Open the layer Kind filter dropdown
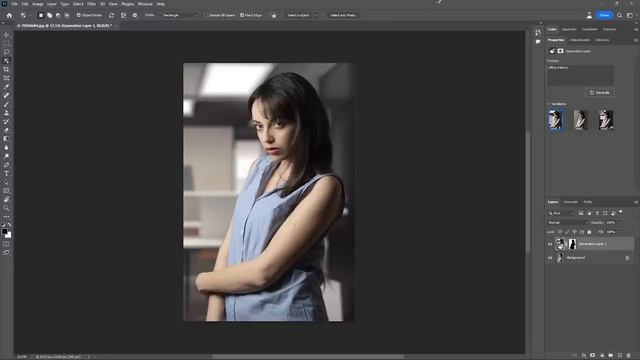The image size is (640, 360). click(x=561, y=213)
